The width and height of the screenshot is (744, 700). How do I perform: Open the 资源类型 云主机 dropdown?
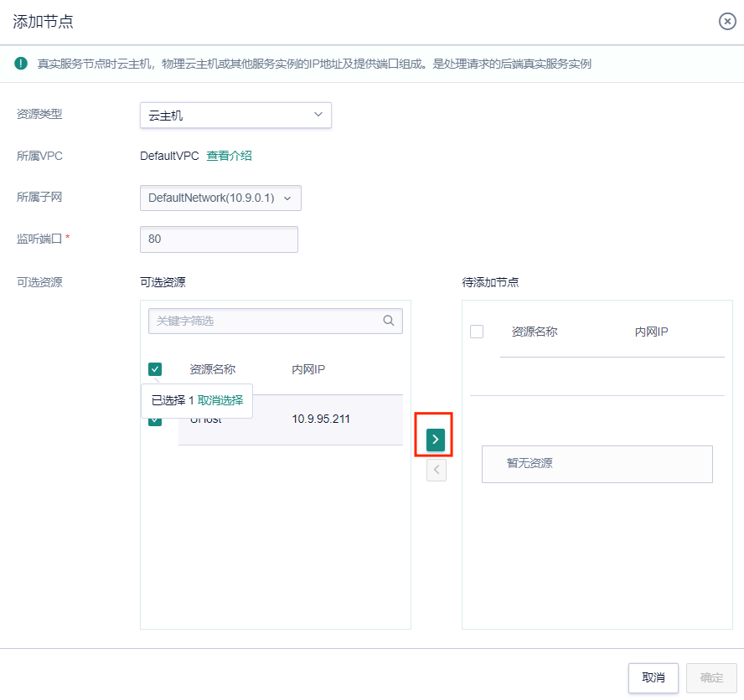click(235, 116)
